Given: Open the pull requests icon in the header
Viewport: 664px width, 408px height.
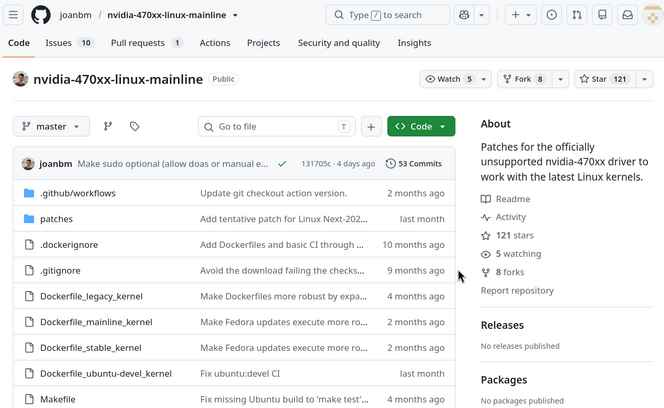Looking at the screenshot, I should click(577, 15).
